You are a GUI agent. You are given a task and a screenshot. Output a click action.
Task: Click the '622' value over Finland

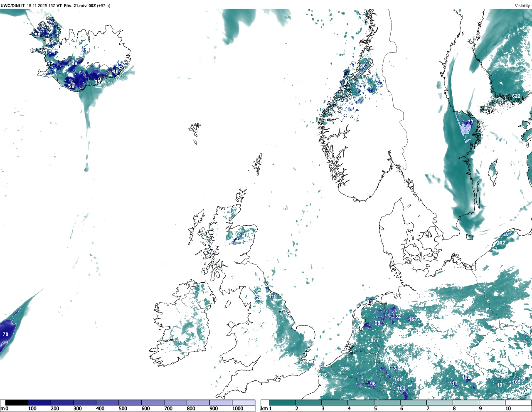[516, 96]
